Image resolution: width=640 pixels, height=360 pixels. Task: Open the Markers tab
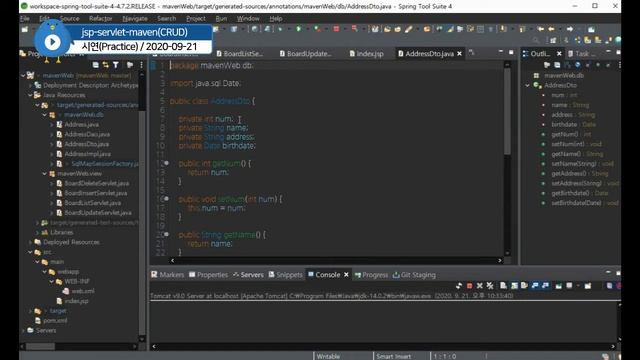click(168, 275)
